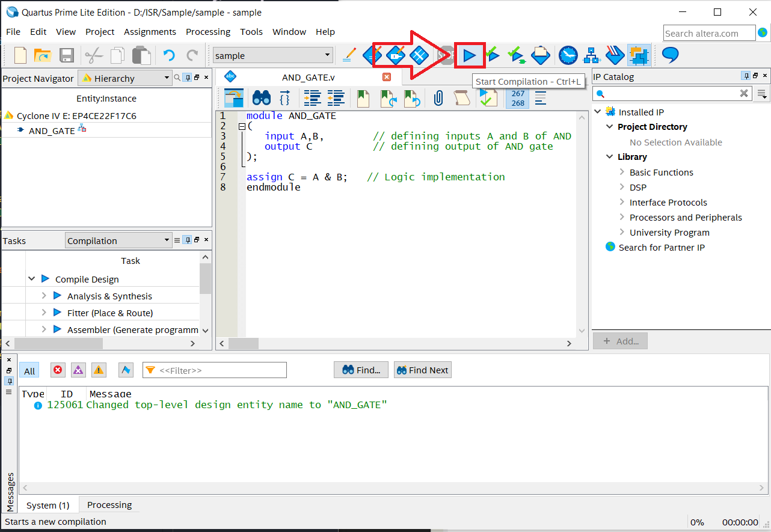
Task: Open Timing Analyzer clock icon
Action: [x=568, y=55]
